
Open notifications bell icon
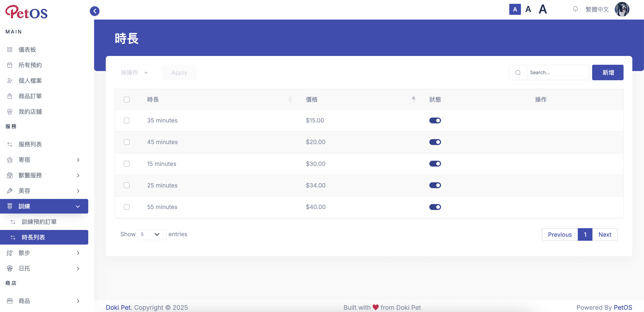(575, 9)
